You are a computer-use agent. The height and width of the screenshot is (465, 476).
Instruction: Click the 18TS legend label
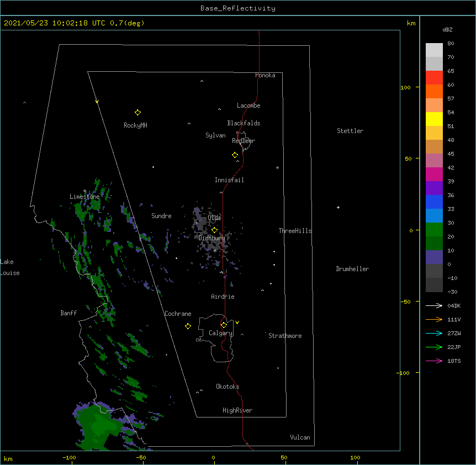click(454, 361)
